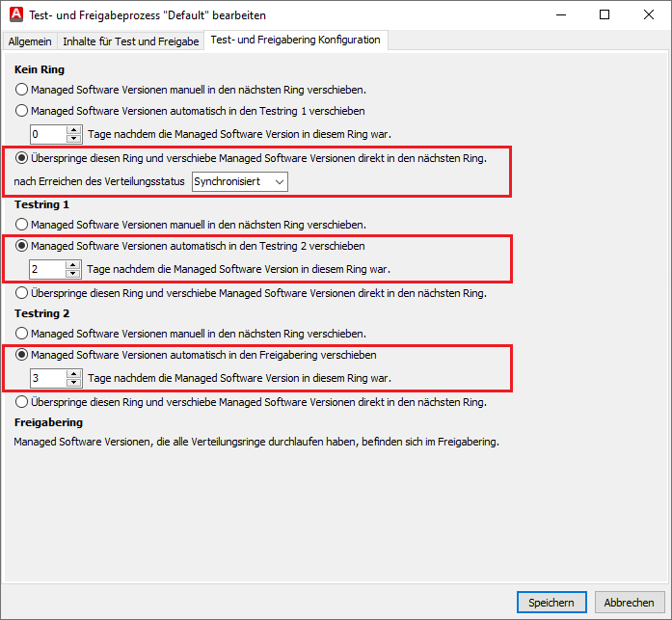Select Test- und Freigabering Konfiguration tab
The image size is (672, 620).
tap(296, 40)
